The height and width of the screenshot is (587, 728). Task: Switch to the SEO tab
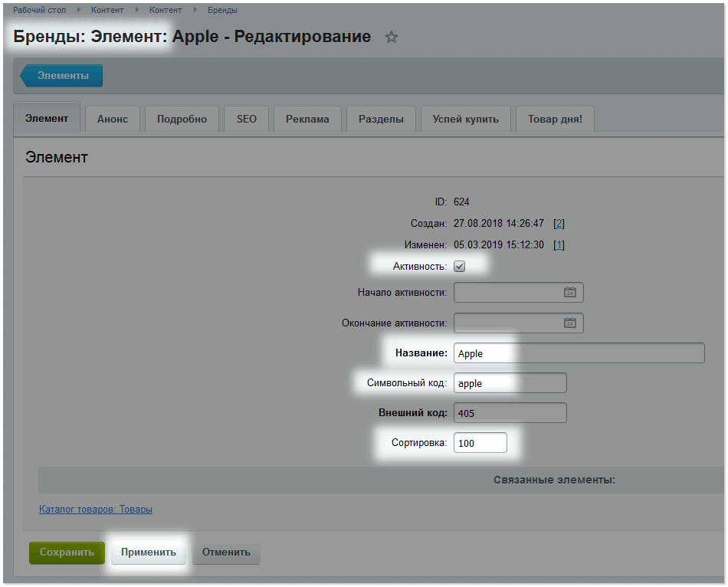tap(247, 119)
